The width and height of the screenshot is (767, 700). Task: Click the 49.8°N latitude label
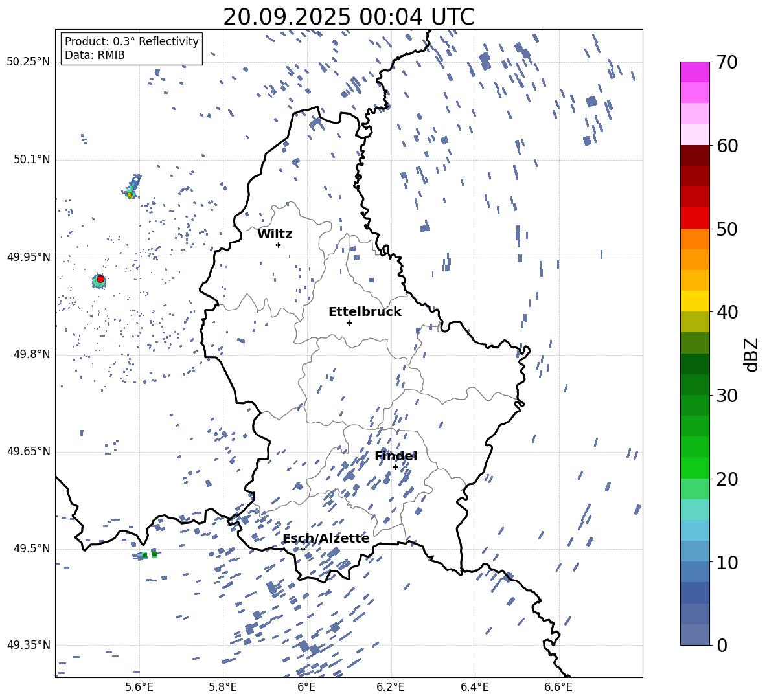[31, 354]
